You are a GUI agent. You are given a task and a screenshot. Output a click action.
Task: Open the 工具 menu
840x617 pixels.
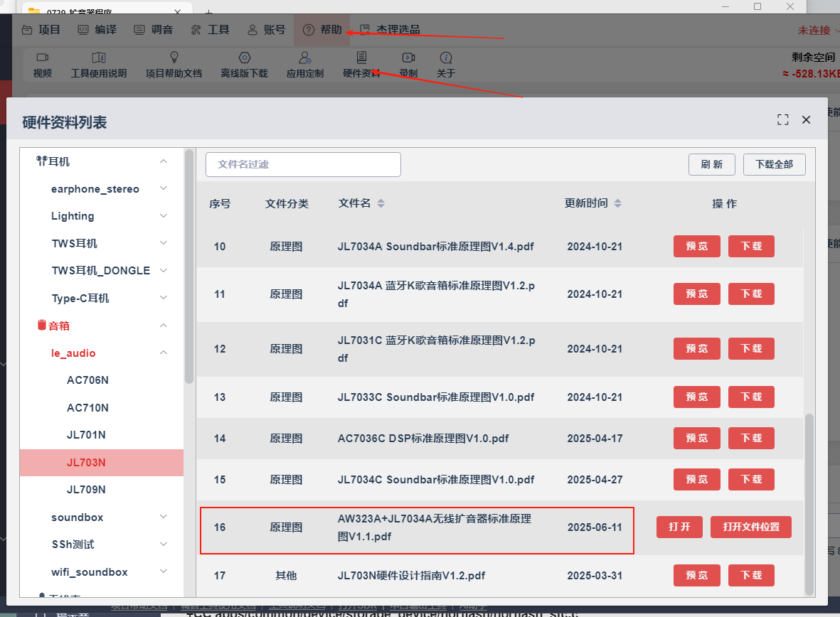[210, 30]
